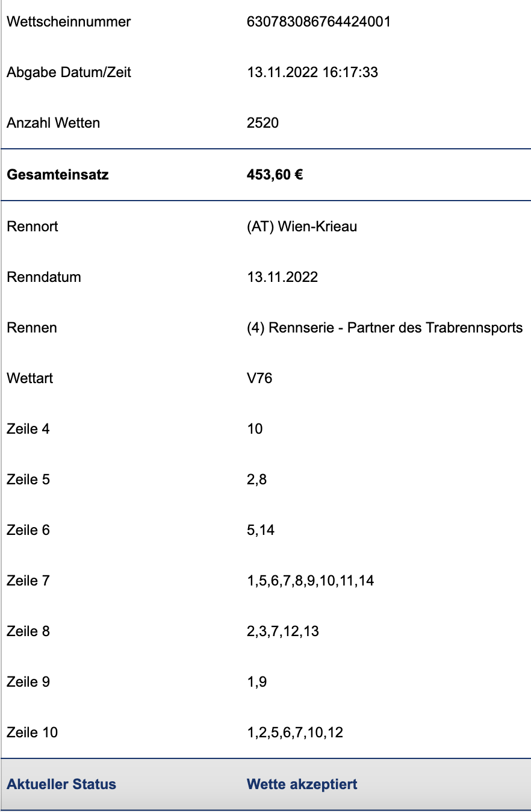Viewport: 531px width, 812px height.
Task: Click the Zeile 7 selection 1,5,6,7,8,9,10,11,14
Action: (x=310, y=581)
